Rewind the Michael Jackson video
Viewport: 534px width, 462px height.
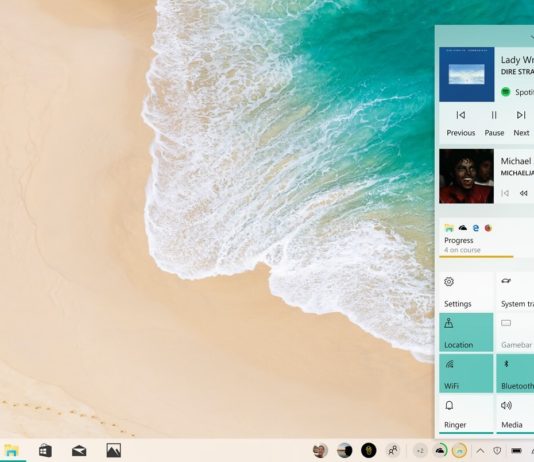click(524, 193)
